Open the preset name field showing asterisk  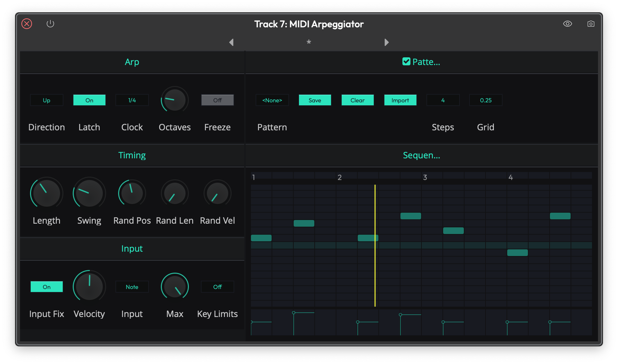[x=309, y=42]
